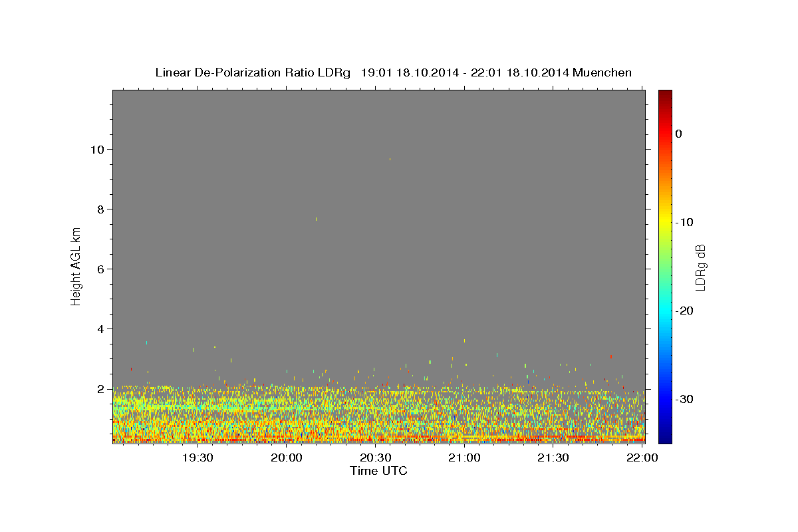Select the 21:00 time tick label
The height and width of the screenshot is (532, 798).
click(x=464, y=458)
